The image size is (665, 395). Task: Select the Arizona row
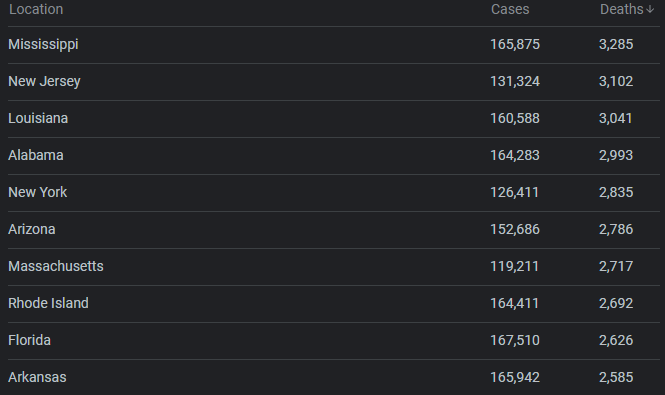[x=334, y=230]
